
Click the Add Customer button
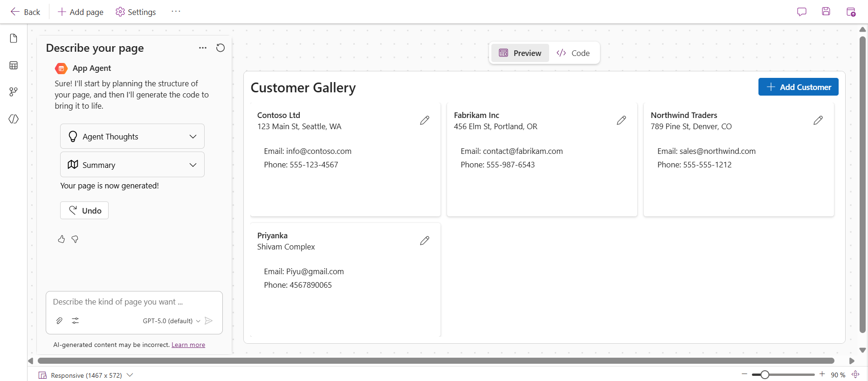799,87
